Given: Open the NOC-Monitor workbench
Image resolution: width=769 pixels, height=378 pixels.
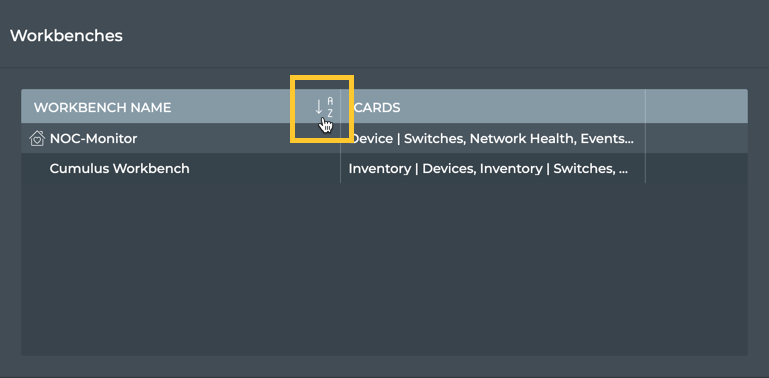Looking at the screenshot, I should (93, 139).
